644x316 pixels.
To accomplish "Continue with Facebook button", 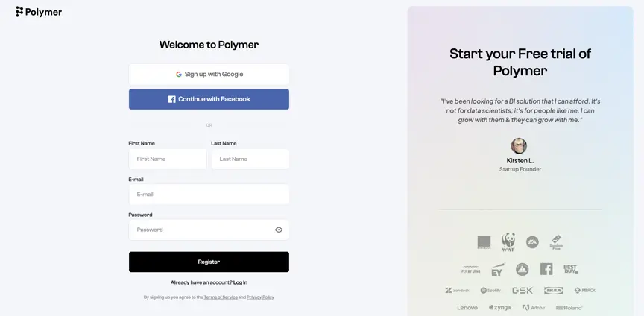I will [209, 99].
